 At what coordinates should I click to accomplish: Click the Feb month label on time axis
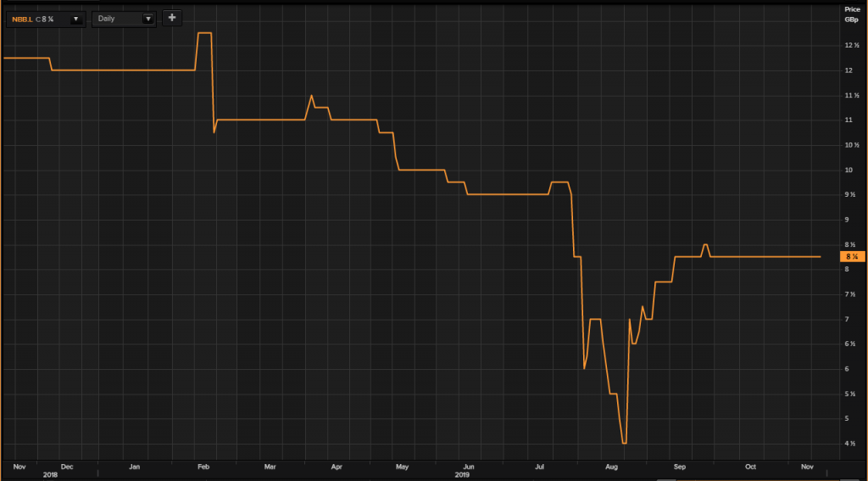click(x=203, y=467)
